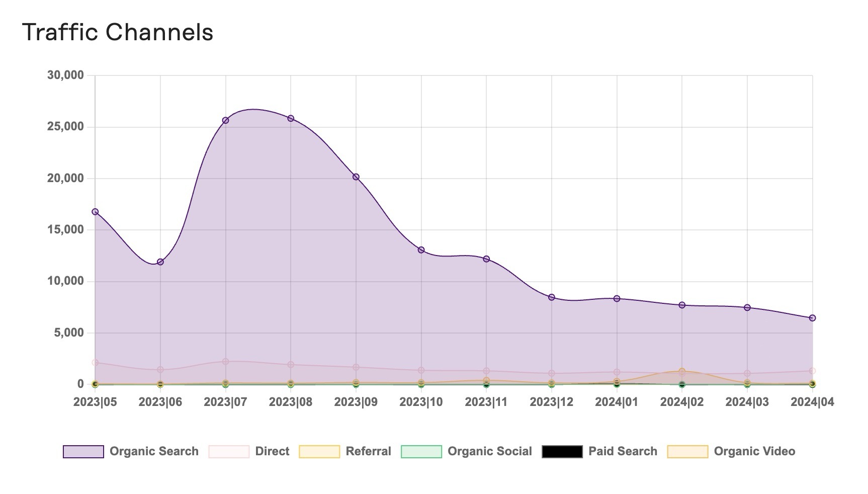Select the 2023|09 Organic Search marker
The image size is (868, 494).
[x=356, y=177]
